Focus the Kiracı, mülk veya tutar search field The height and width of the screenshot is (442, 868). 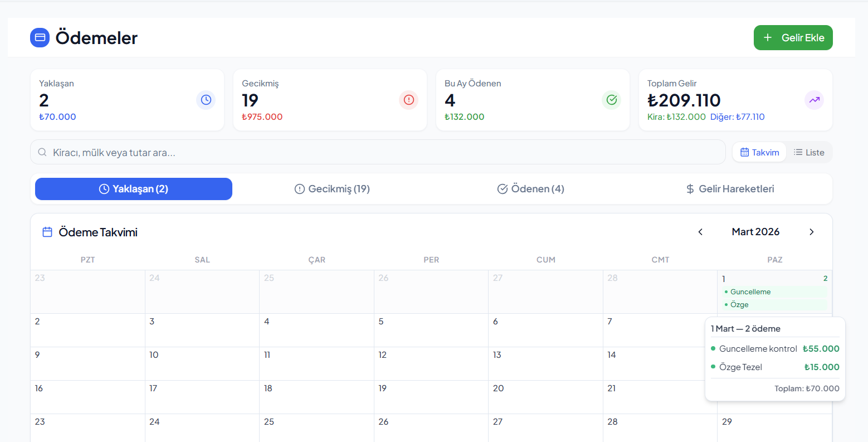point(379,152)
